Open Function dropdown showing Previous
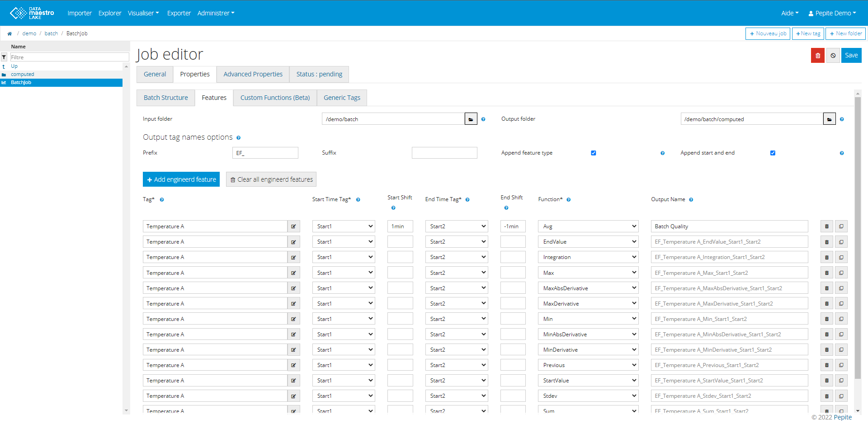 588,365
